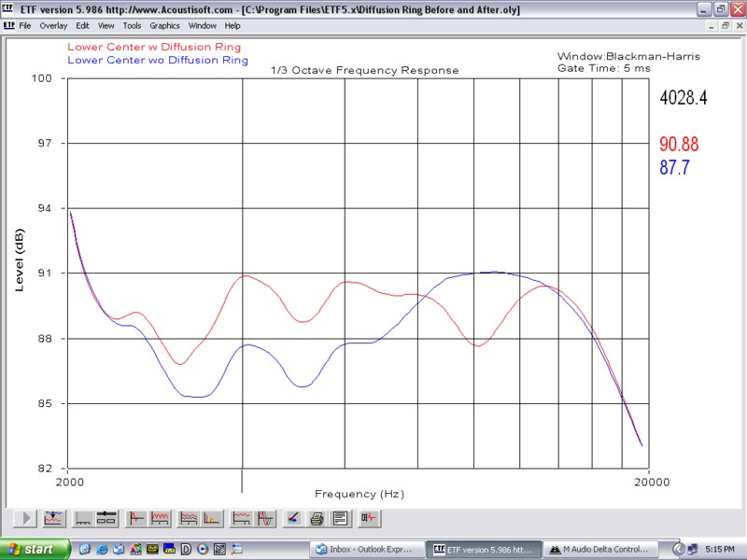Open the Graphics menu
This screenshot has height=560, width=747.
pos(165,26)
